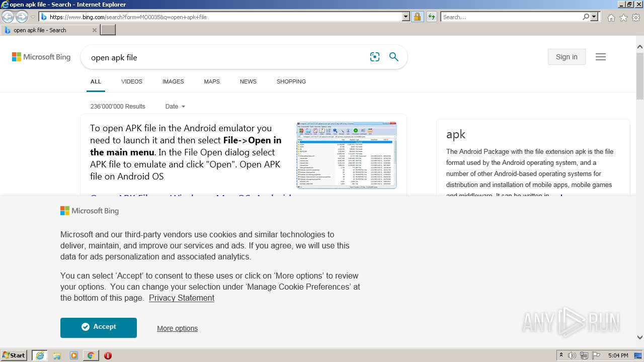Click the Accept cookies button
644x362 pixels.
pyautogui.click(x=99, y=327)
